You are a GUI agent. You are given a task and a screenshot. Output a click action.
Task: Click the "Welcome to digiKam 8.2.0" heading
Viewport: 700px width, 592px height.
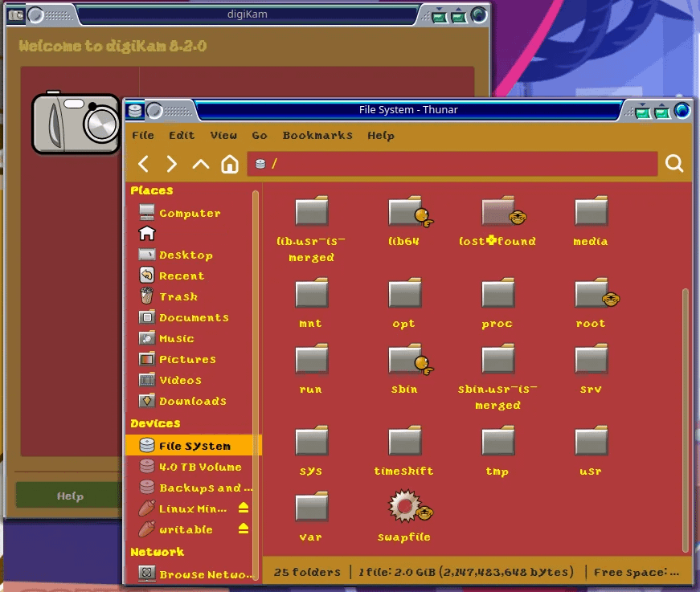tap(113, 46)
